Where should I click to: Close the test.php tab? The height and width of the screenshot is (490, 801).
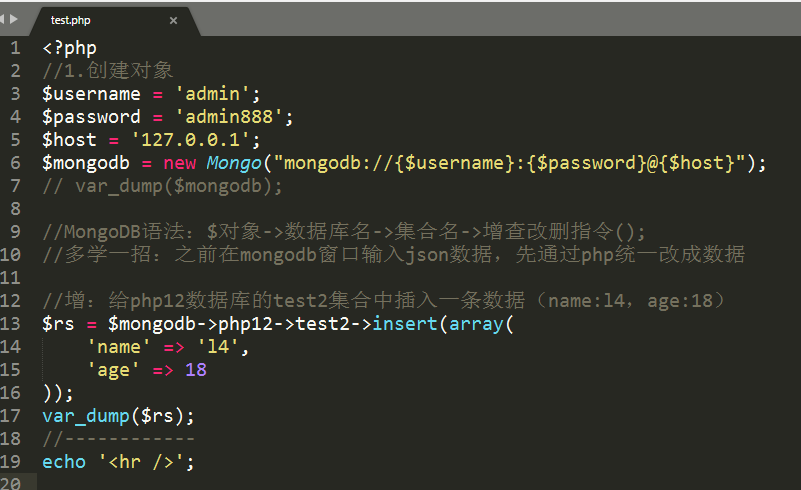pos(173,20)
